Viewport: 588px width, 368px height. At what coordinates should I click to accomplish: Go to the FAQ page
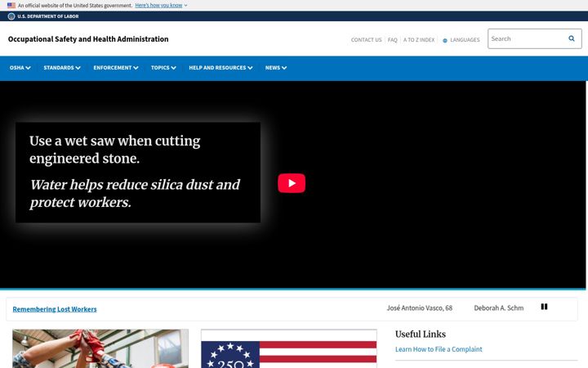tap(392, 40)
